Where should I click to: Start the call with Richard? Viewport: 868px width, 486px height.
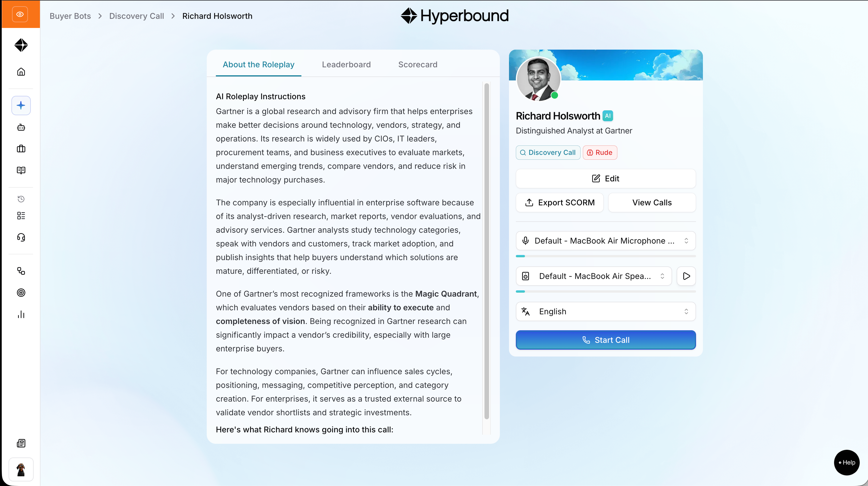click(x=605, y=340)
